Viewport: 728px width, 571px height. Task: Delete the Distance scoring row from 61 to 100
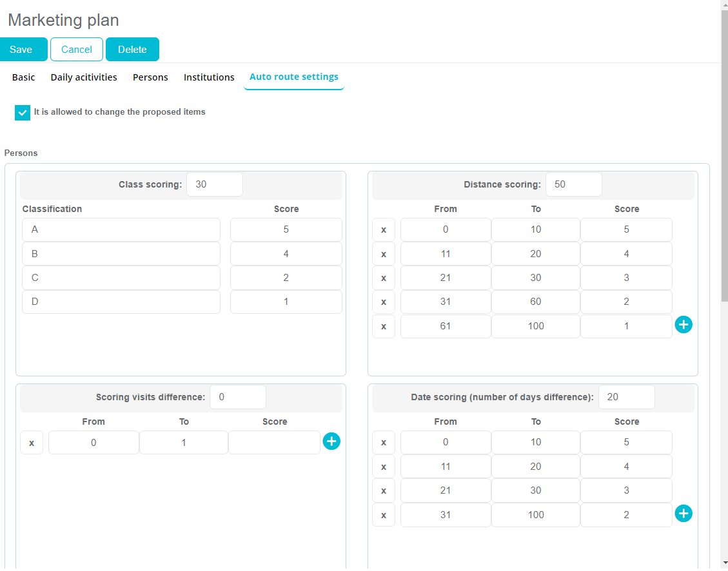384,327
